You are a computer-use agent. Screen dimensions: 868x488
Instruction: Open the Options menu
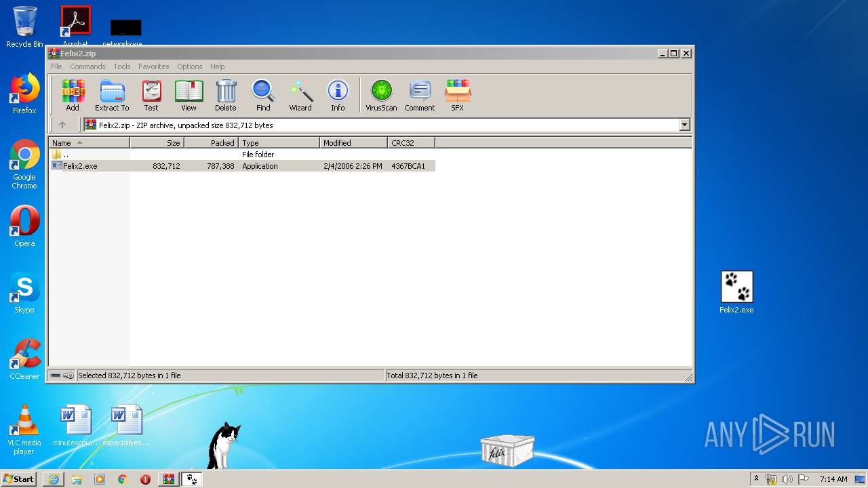pyautogui.click(x=190, y=66)
